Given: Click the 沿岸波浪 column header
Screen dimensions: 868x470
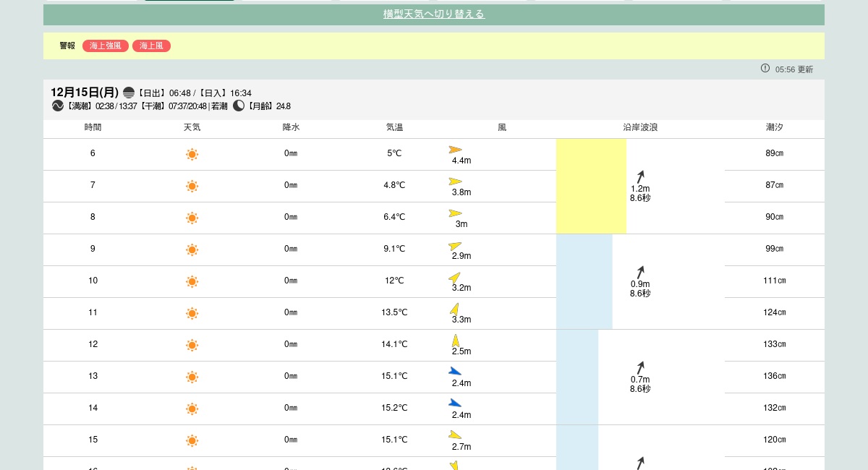Looking at the screenshot, I should pyautogui.click(x=640, y=127).
